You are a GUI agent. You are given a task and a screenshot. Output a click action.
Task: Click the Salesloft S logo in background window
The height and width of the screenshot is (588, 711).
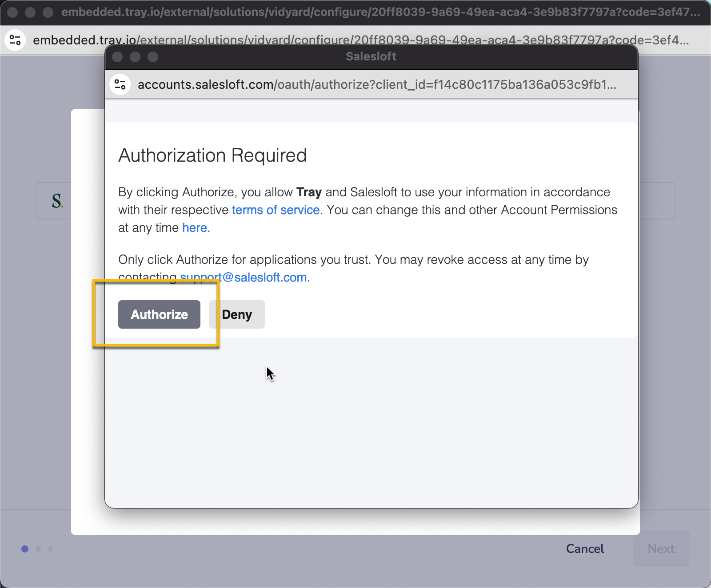[x=57, y=201]
